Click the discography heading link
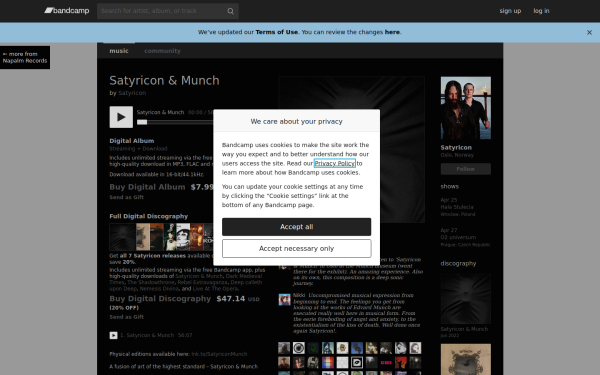Viewport: 600px width, 375px height. tap(458, 264)
